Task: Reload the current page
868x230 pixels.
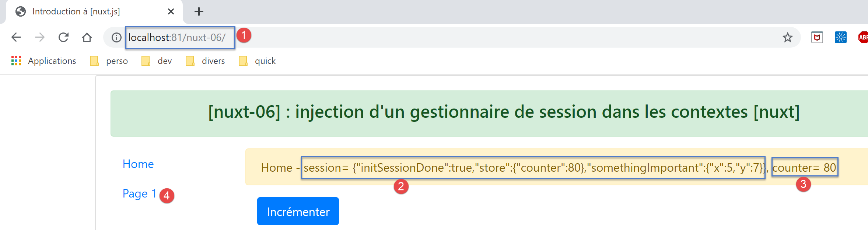Action: [63, 37]
